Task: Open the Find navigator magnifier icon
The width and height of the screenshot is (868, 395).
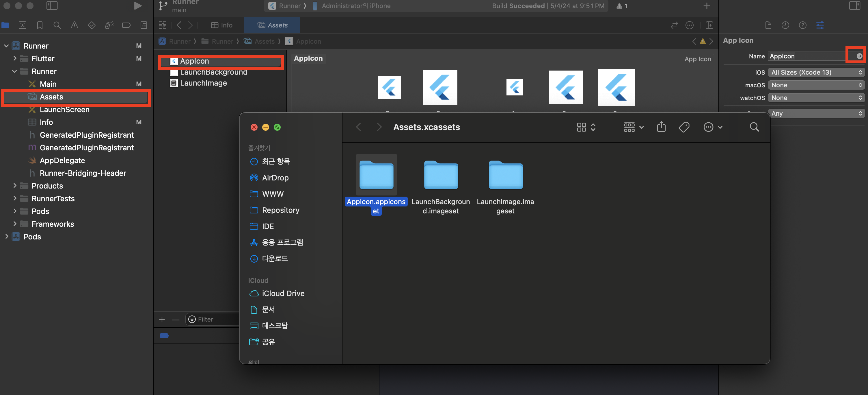Action: (57, 25)
